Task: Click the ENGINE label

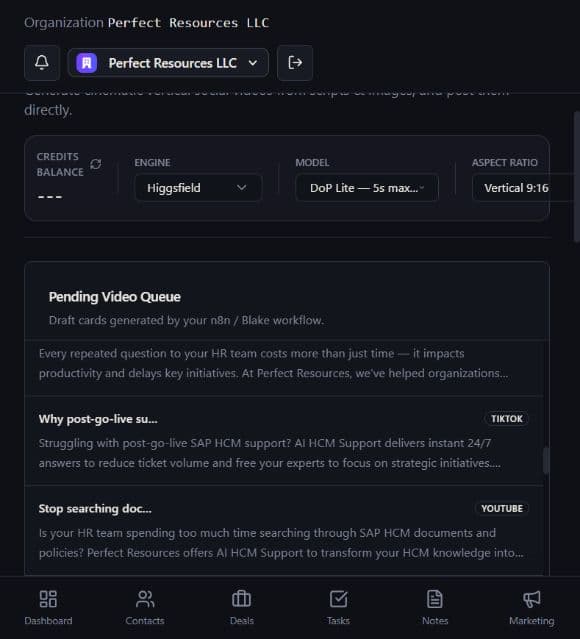Action: point(152,163)
